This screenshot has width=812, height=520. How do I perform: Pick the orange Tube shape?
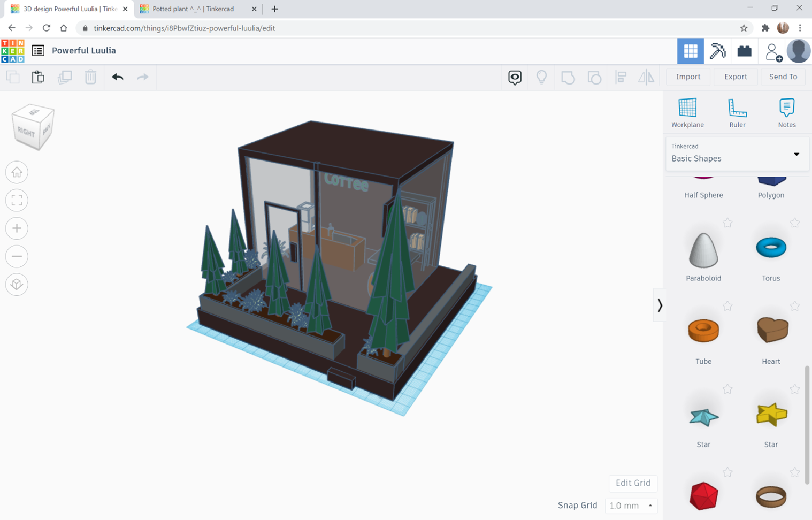703,330
